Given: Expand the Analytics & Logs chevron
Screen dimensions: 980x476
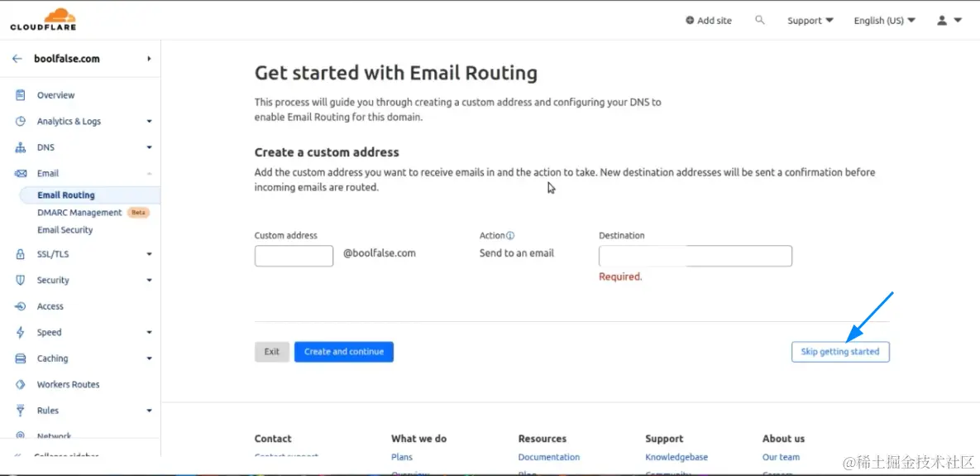Looking at the screenshot, I should coord(150,122).
